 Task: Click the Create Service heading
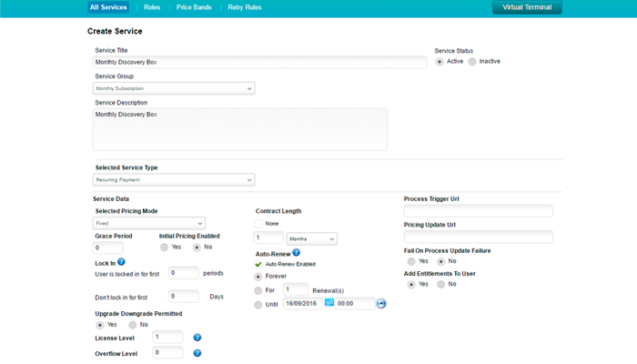115,31
